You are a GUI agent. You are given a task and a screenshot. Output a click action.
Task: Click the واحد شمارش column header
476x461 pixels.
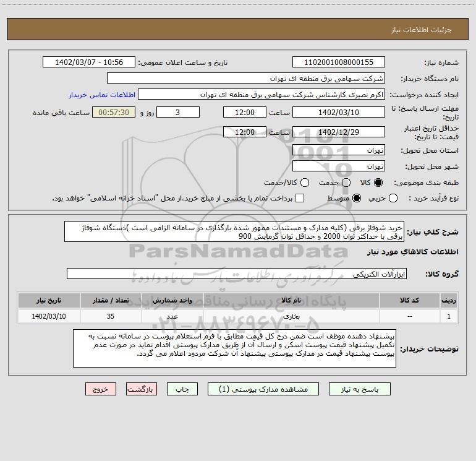click(x=172, y=300)
